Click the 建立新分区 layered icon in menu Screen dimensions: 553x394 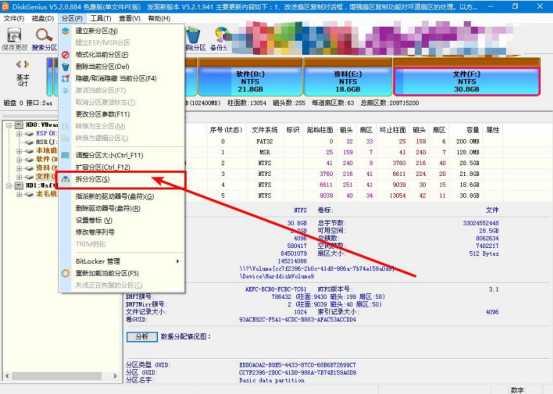coord(66,31)
